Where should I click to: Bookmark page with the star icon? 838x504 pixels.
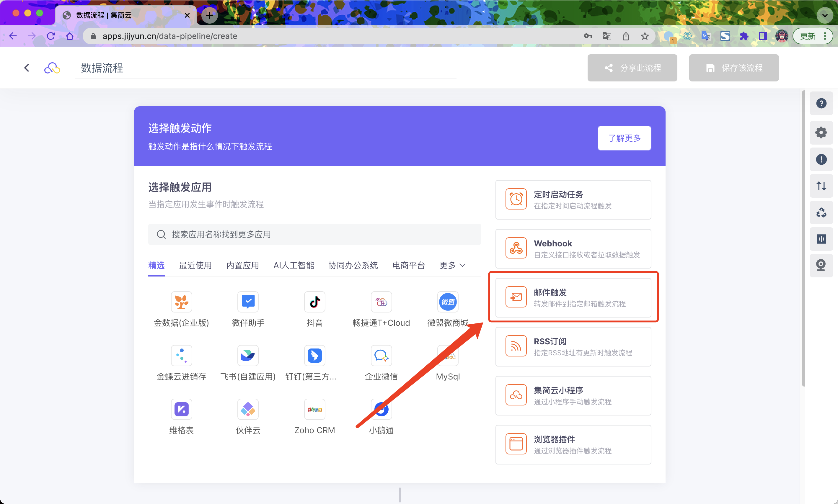[x=645, y=36]
